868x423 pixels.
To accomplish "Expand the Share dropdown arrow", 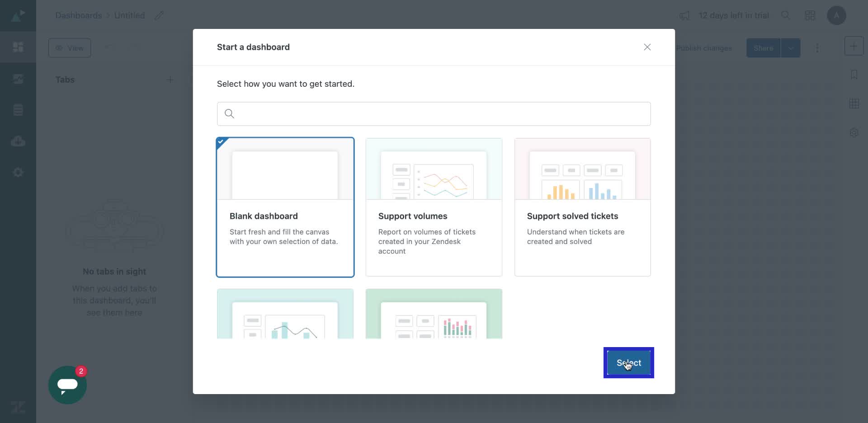I will [791, 48].
